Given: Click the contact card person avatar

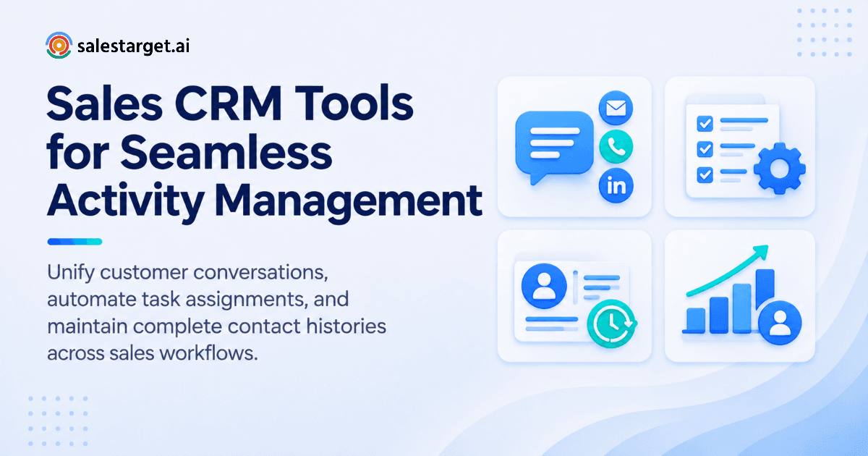Looking at the screenshot, I should tap(542, 285).
